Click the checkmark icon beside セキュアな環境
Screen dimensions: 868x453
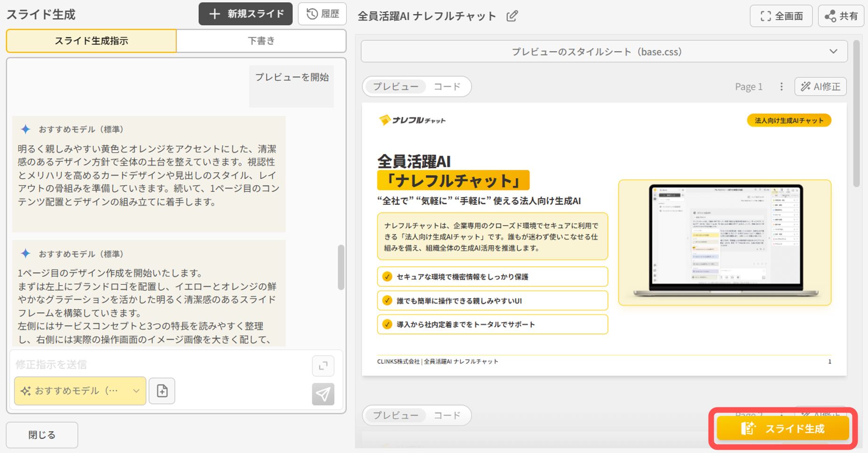click(x=387, y=277)
